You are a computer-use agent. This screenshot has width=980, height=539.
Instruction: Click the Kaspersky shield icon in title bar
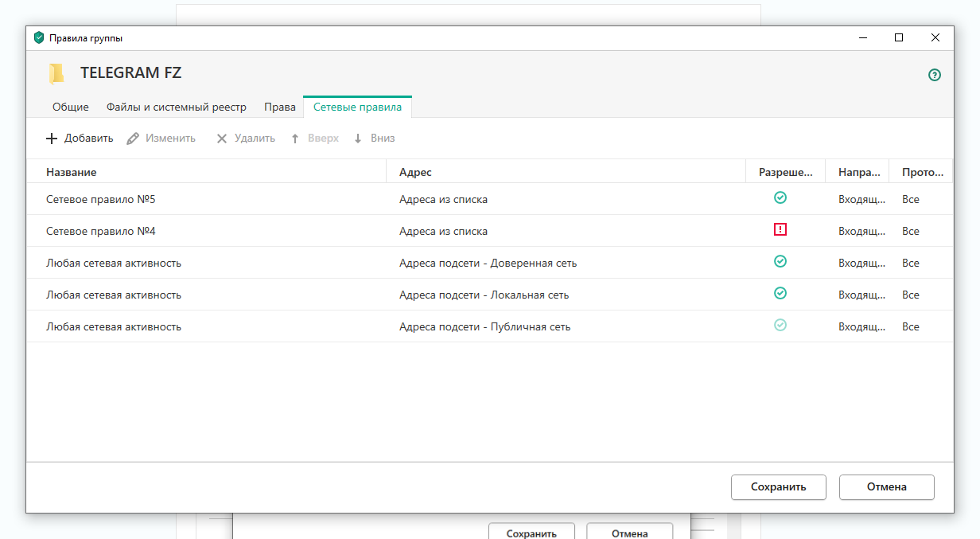[x=39, y=37]
